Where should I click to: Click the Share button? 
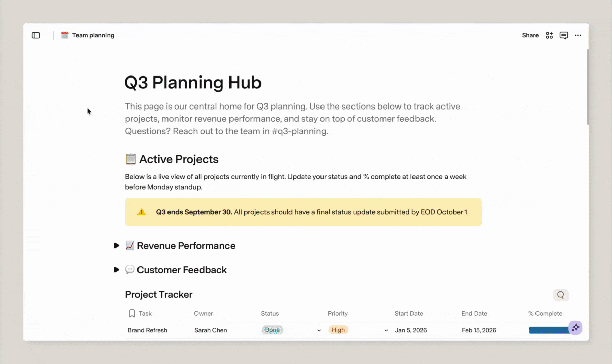click(x=530, y=35)
